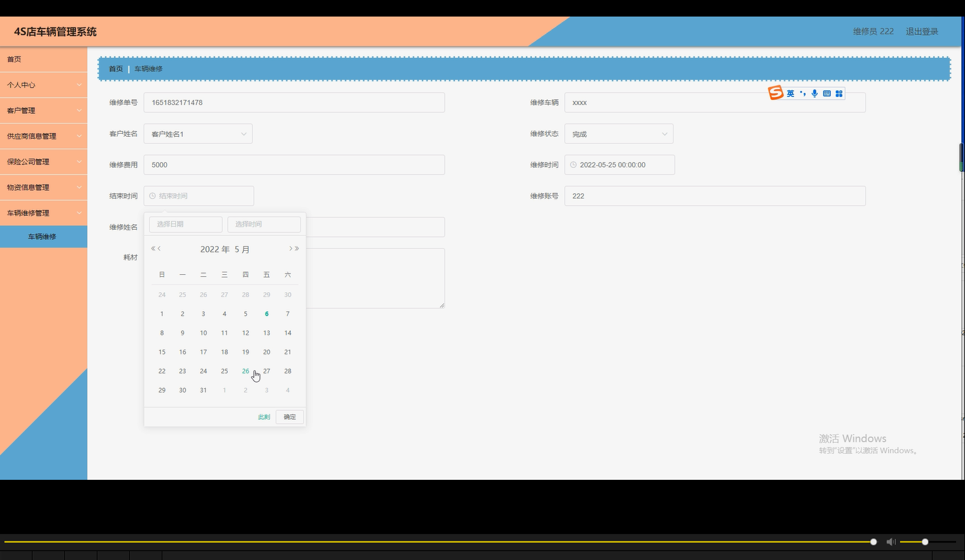Screen dimensions: 965x560
Task: Click the 维修时间 date field
Action: tap(619, 165)
